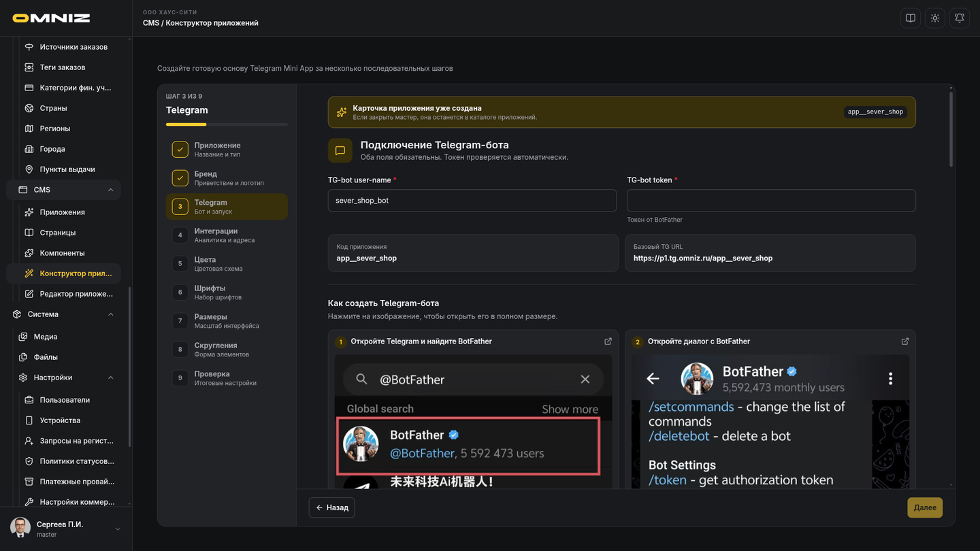
Task: Click the Базовый TG URL value
Action: click(x=703, y=258)
